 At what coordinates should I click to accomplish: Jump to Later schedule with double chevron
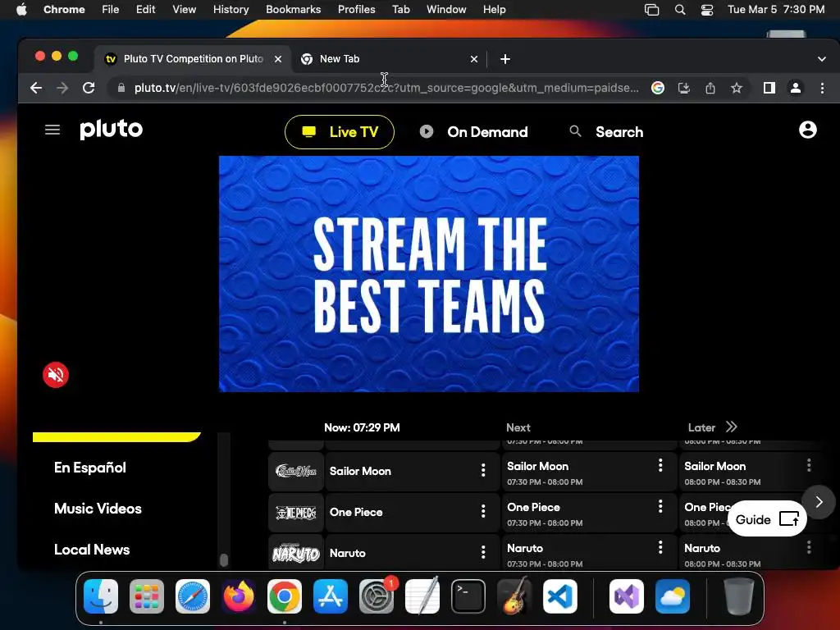coord(731,427)
